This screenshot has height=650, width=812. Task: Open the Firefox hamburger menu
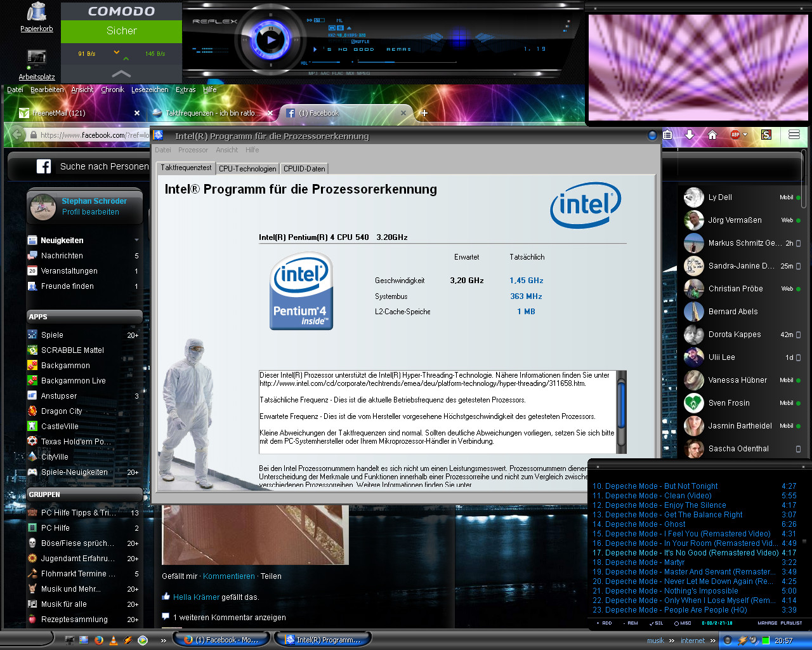click(794, 135)
